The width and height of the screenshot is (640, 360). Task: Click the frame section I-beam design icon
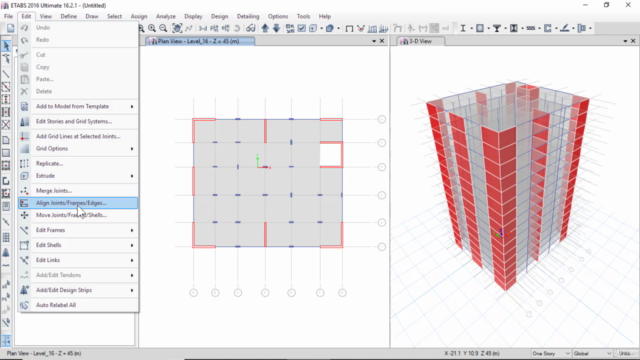pos(463,28)
